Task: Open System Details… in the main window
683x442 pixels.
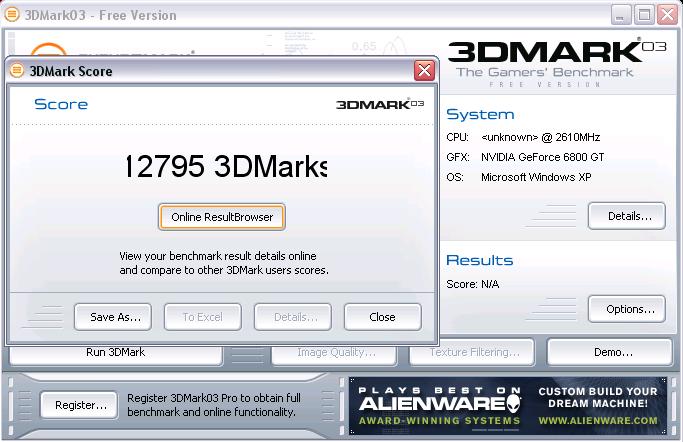Action: (x=626, y=216)
